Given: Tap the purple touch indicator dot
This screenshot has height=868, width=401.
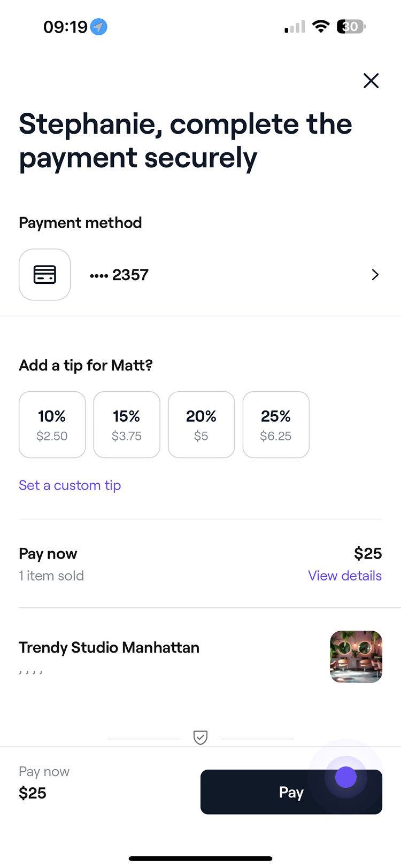Looking at the screenshot, I should [x=345, y=777].
